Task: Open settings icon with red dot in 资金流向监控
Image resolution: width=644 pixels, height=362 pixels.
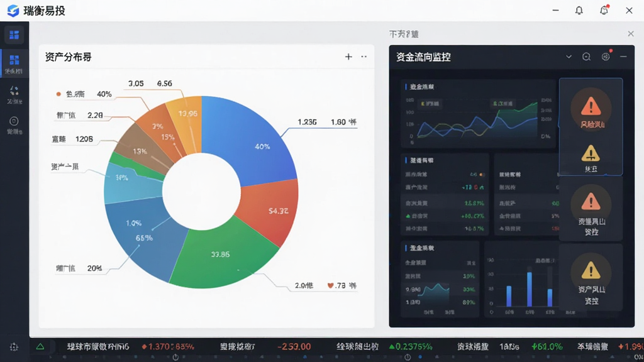Action: [x=606, y=57]
